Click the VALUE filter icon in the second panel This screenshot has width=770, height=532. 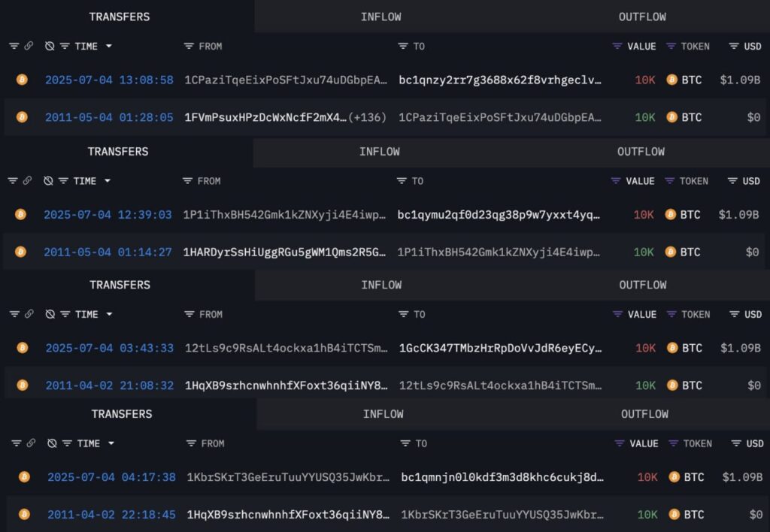(x=617, y=181)
